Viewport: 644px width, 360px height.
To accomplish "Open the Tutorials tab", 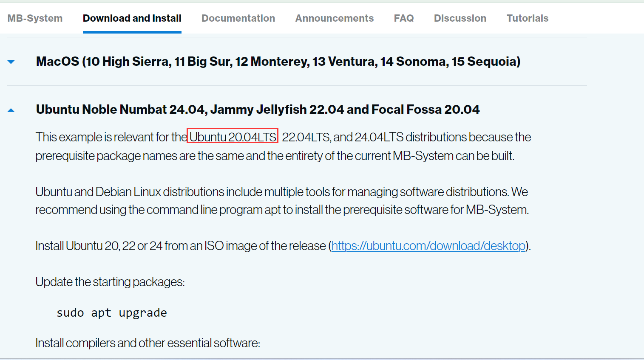I will (x=528, y=18).
